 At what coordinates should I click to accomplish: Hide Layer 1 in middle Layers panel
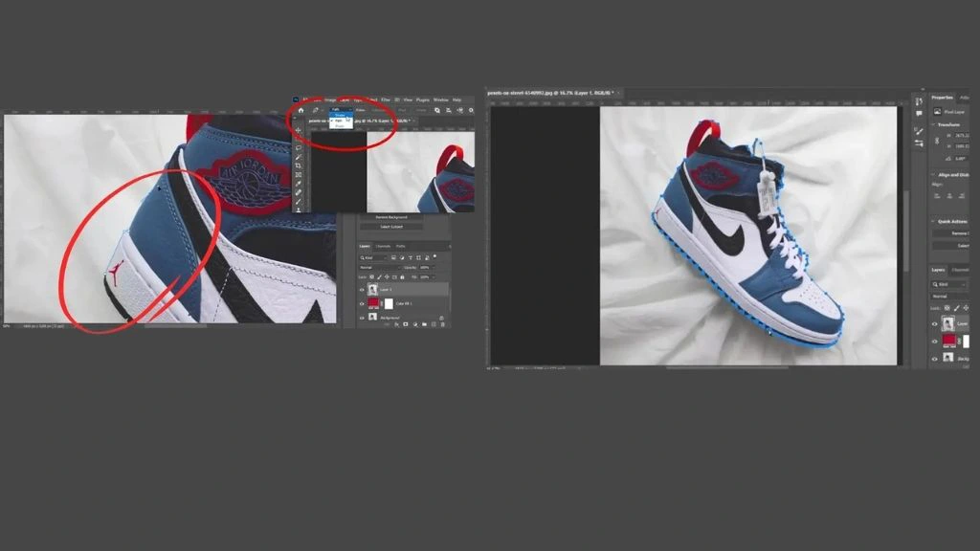[362, 290]
